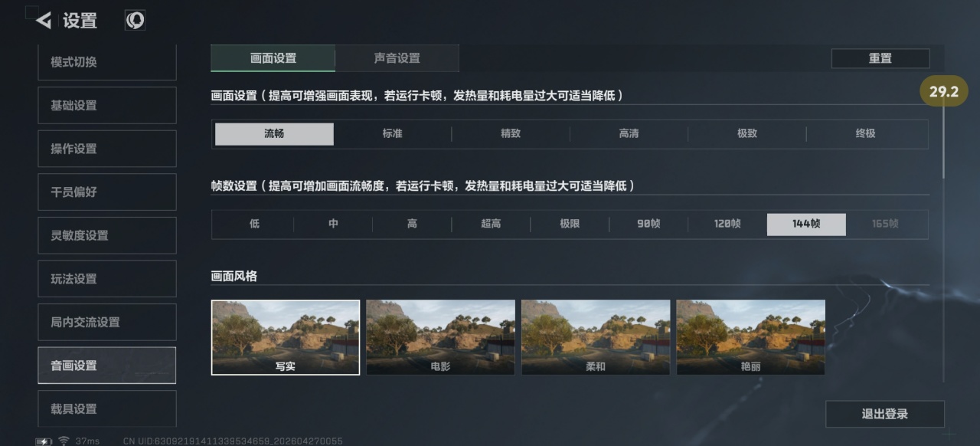Tap the Wi-Fi signal status icon
980x446 pixels.
[64, 441]
